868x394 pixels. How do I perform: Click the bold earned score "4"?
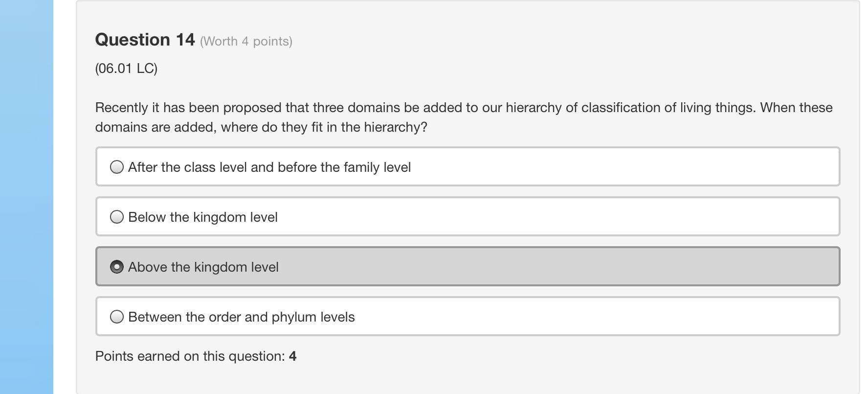292,356
